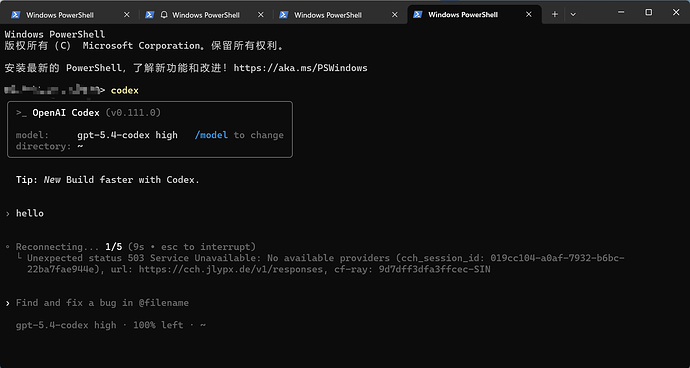Viewport: 690px width, 368px height.
Task: Click the 'directory: ~' line
Action: point(50,146)
